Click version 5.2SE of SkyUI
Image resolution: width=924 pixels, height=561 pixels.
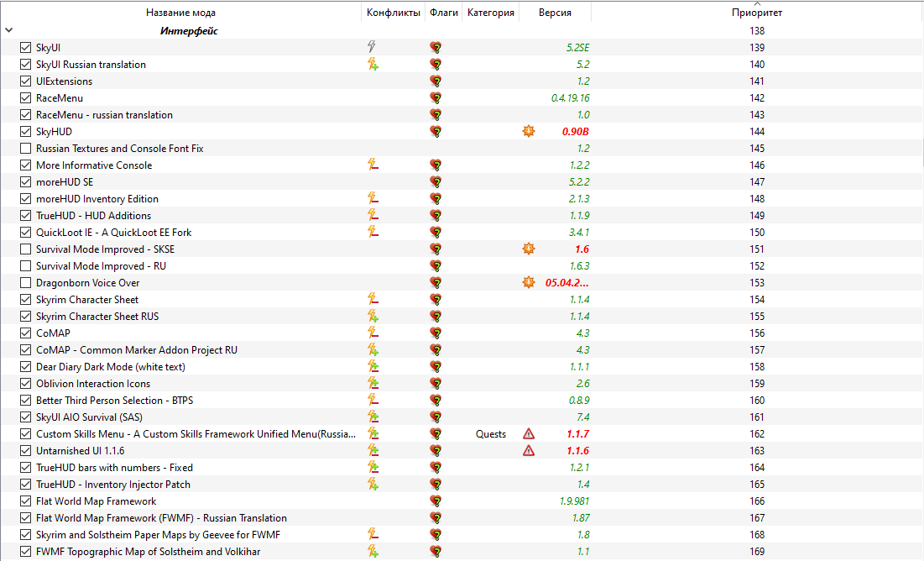(x=577, y=47)
